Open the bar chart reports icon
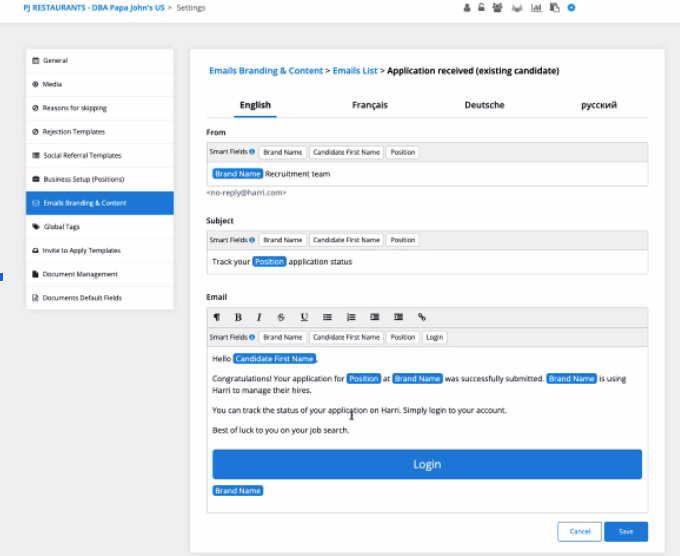 [536, 8]
